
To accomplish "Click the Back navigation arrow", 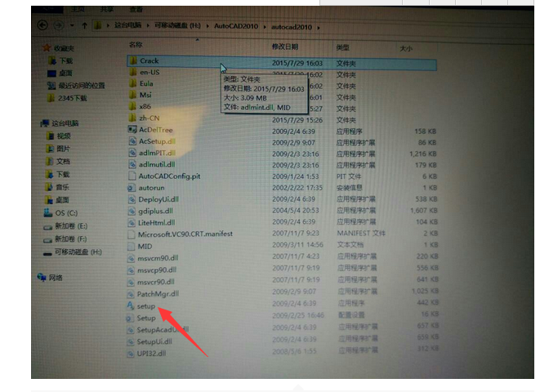I will [42, 25].
